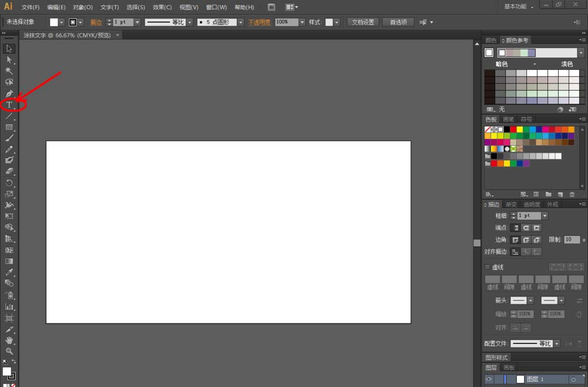Choose bevel join corner option
This screenshot has width=588, height=387.
[x=537, y=239]
